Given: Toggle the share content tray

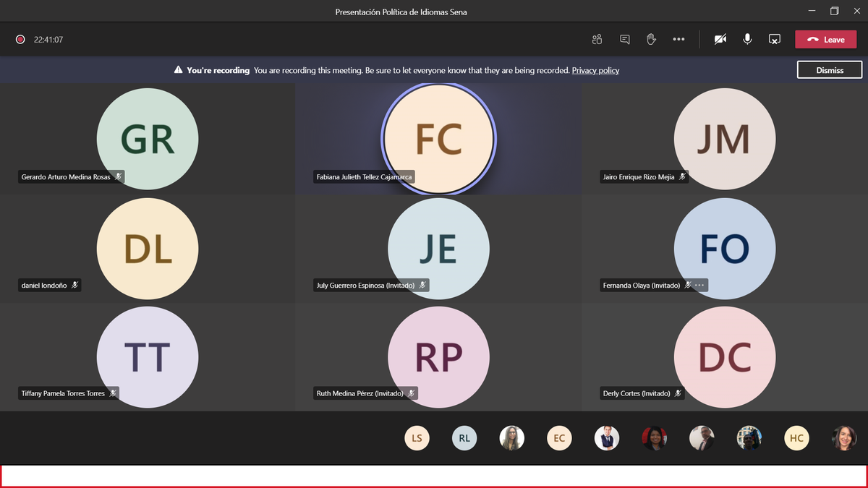Looking at the screenshot, I should 774,39.
